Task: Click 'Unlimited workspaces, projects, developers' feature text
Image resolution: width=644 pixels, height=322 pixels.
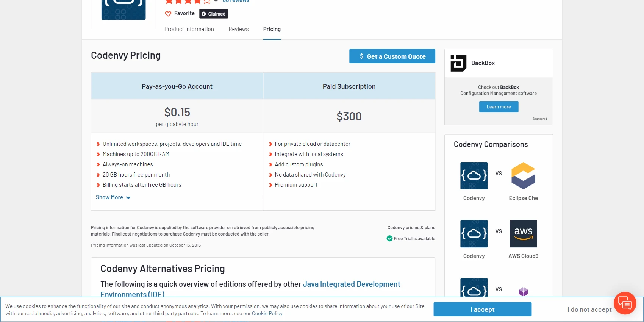Action: pos(172,144)
